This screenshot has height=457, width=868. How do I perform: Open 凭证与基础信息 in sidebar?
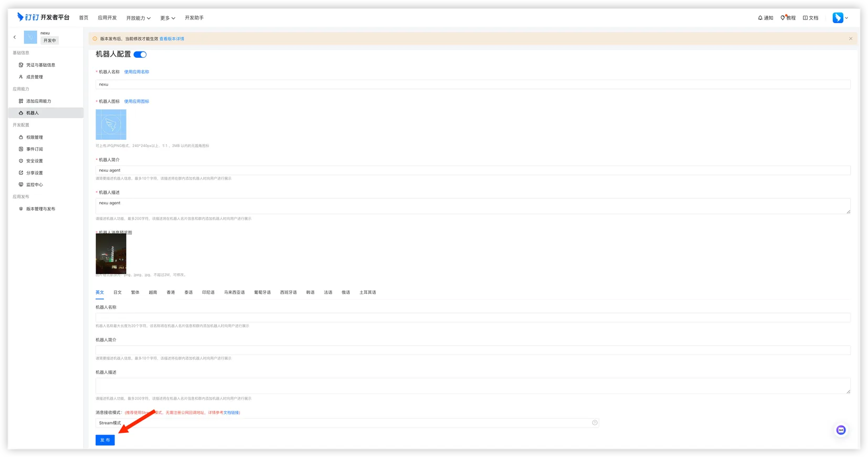click(40, 65)
